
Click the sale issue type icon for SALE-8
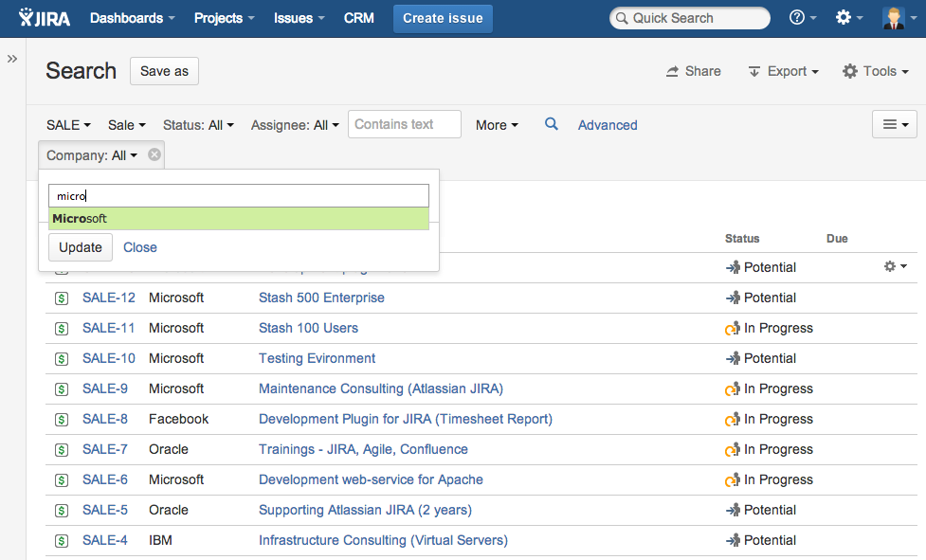point(62,420)
